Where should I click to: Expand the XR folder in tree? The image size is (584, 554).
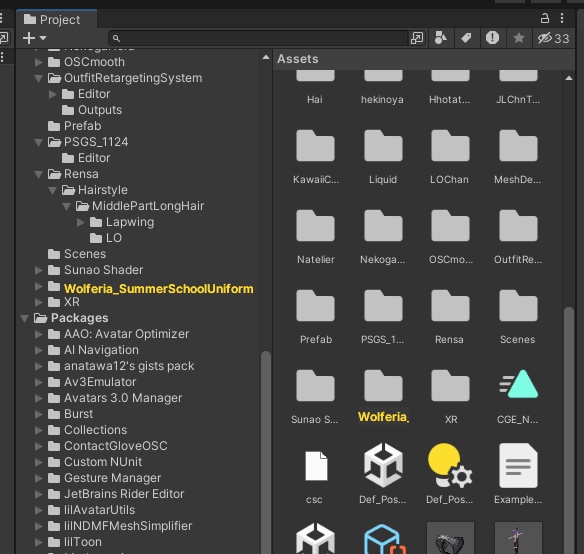(x=38, y=302)
